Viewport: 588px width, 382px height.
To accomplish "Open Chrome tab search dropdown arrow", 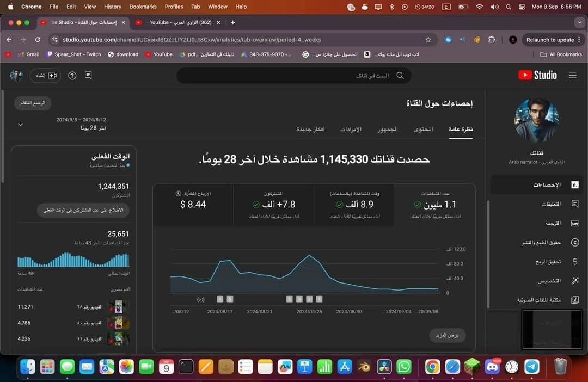I will [x=579, y=22].
